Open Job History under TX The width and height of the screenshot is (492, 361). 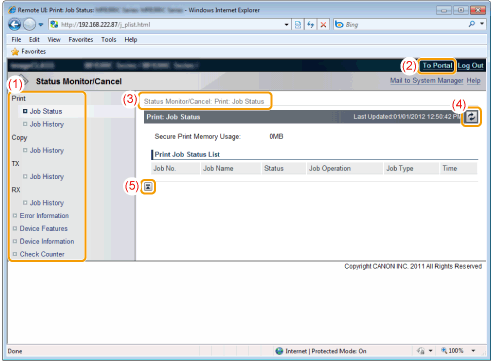(47, 177)
